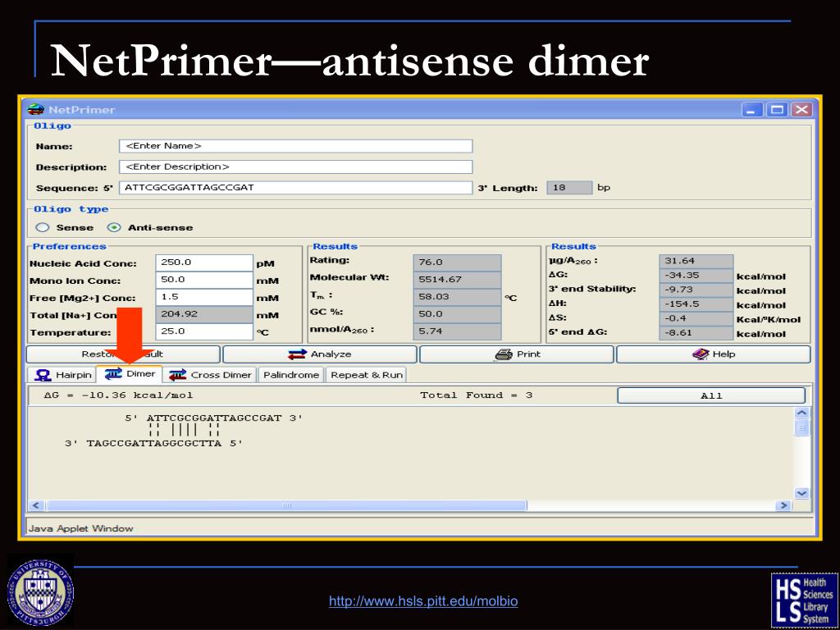Click the Analyze arrows icon
The image size is (840, 630).
pos(297,354)
